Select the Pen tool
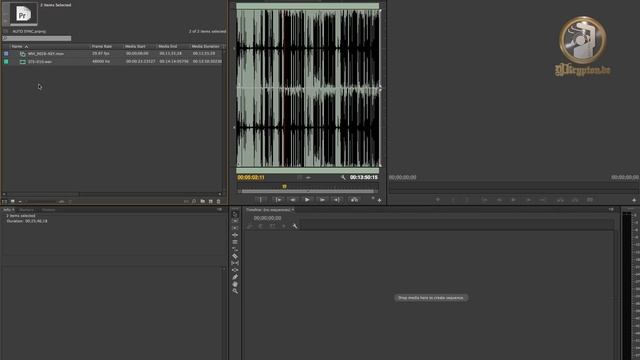The height and width of the screenshot is (360, 640). pos(235,277)
